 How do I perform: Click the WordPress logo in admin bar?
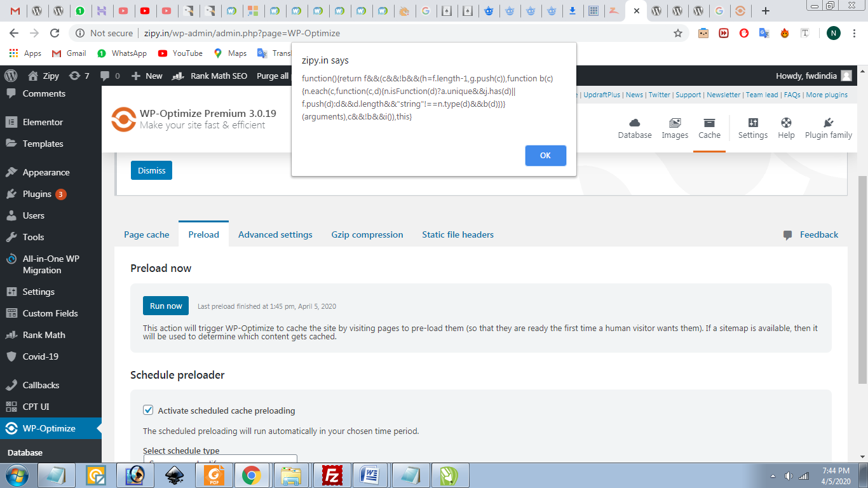[11, 76]
